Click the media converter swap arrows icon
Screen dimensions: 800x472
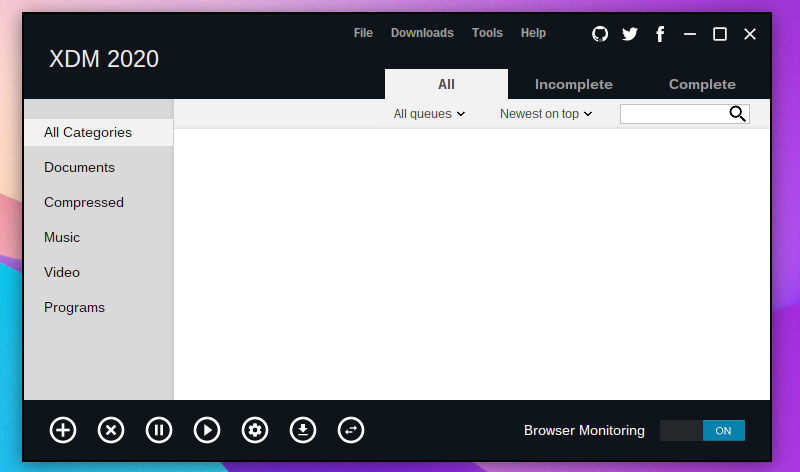(351, 430)
